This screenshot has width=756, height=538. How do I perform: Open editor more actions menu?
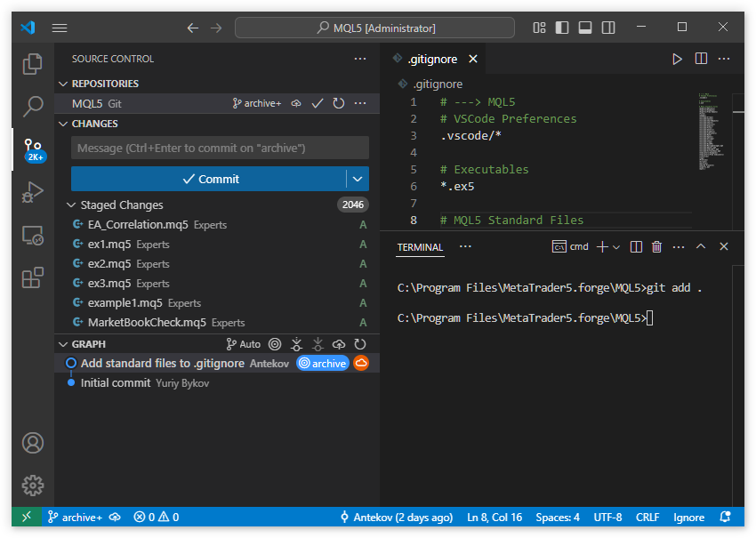[x=724, y=59]
